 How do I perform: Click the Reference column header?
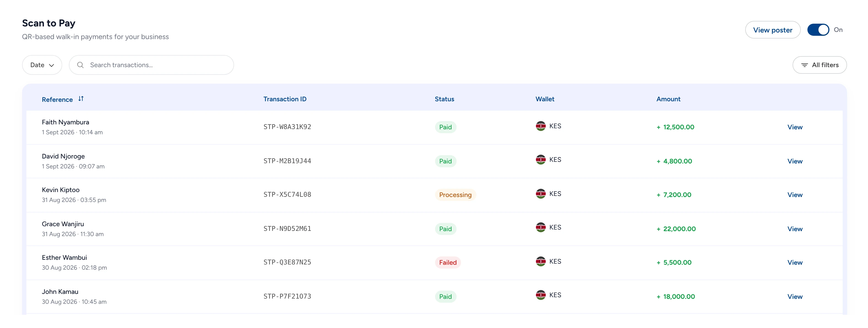[x=57, y=100]
